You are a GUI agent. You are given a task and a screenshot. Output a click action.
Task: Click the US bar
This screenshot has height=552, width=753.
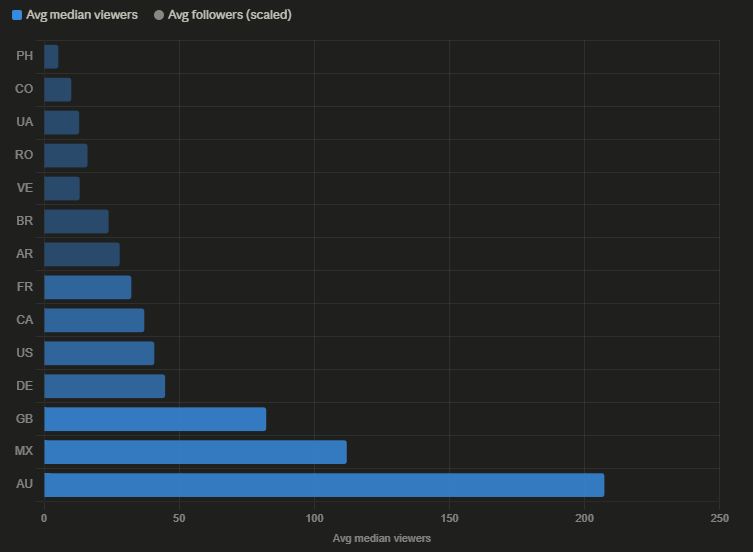tap(99, 353)
